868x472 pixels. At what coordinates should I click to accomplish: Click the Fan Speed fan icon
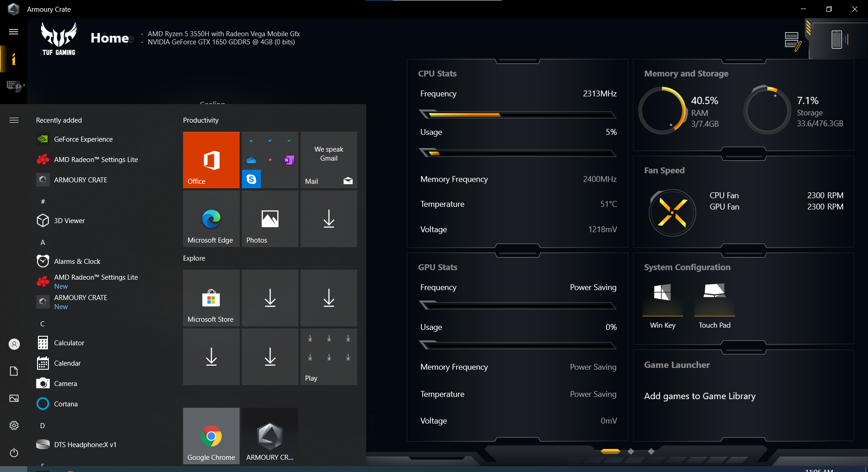(672, 212)
